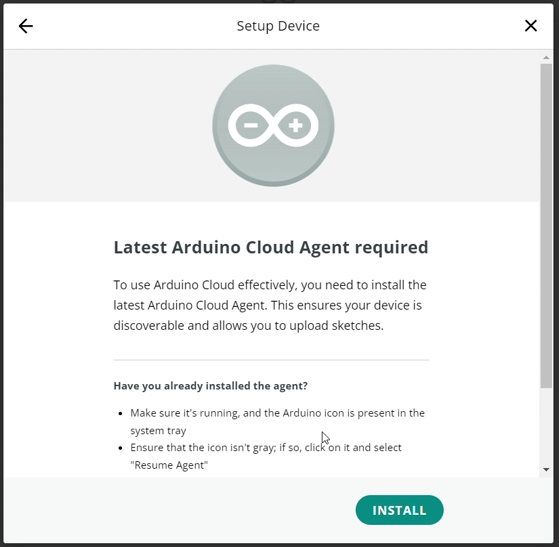Click the scrollbar down arrow

click(x=546, y=469)
